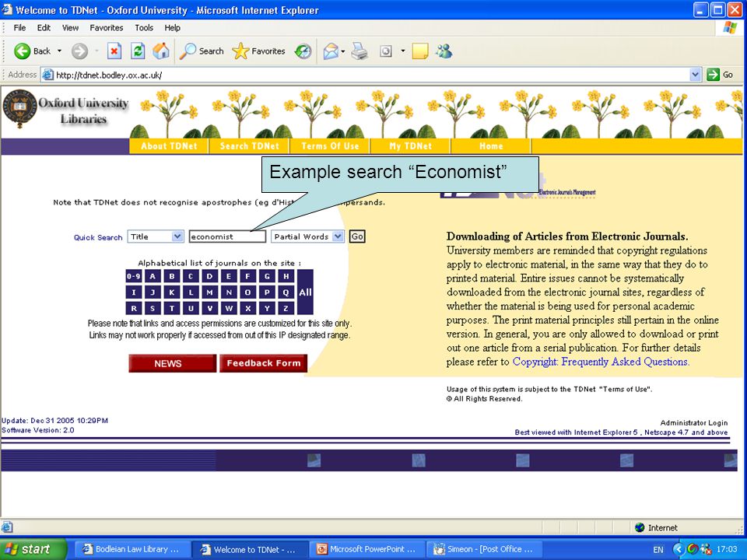Open the Feedback Form button
The image size is (747, 560).
(x=264, y=363)
